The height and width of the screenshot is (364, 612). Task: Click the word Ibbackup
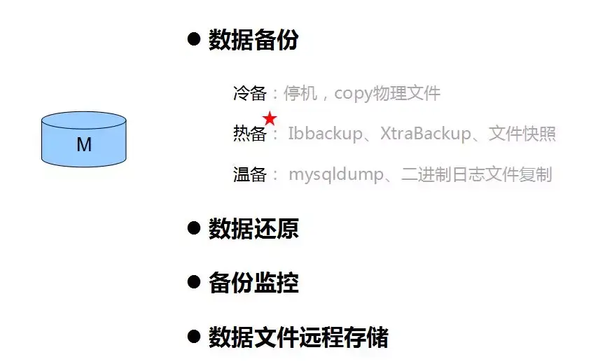tap(325, 134)
